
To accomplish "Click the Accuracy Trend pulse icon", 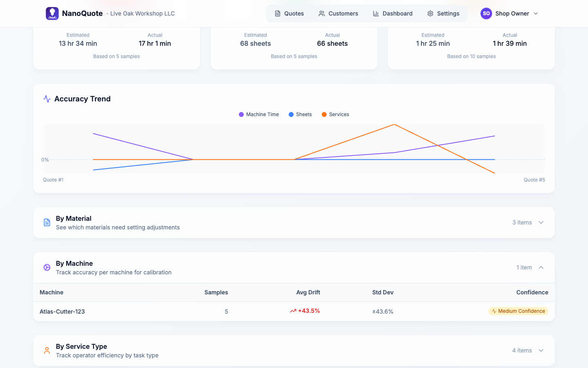I will click(x=47, y=99).
